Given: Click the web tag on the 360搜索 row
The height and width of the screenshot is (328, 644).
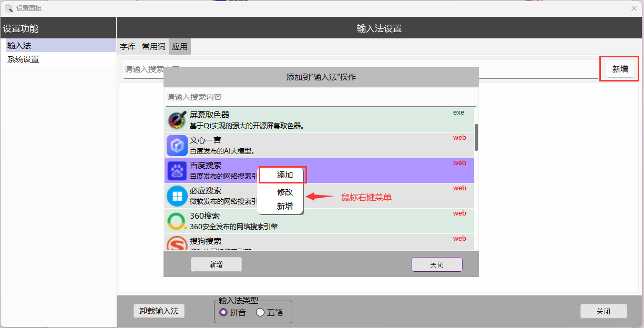Looking at the screenshot, I should click(x=459, y=213).
